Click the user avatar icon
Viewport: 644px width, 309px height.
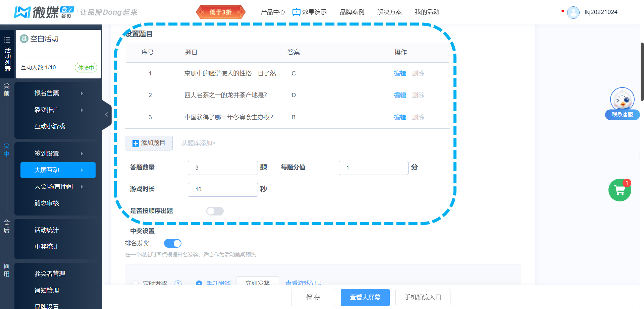573,12
